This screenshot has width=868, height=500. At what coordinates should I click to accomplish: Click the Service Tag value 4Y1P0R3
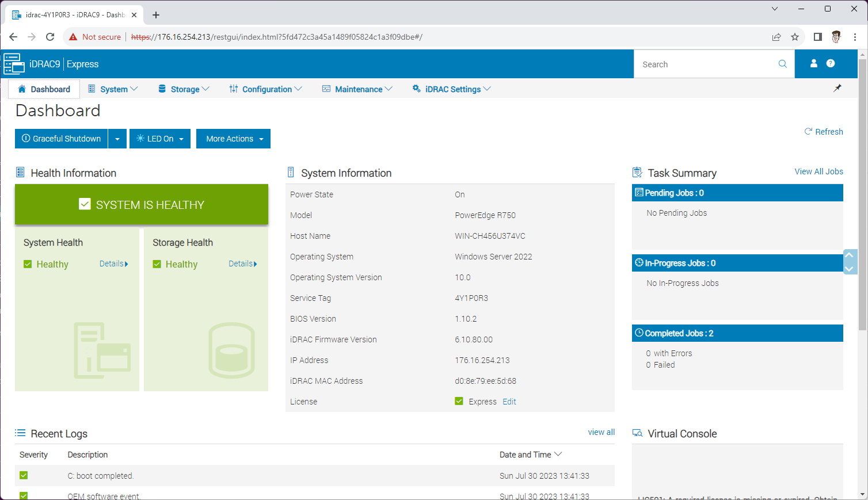coord(471,298)
